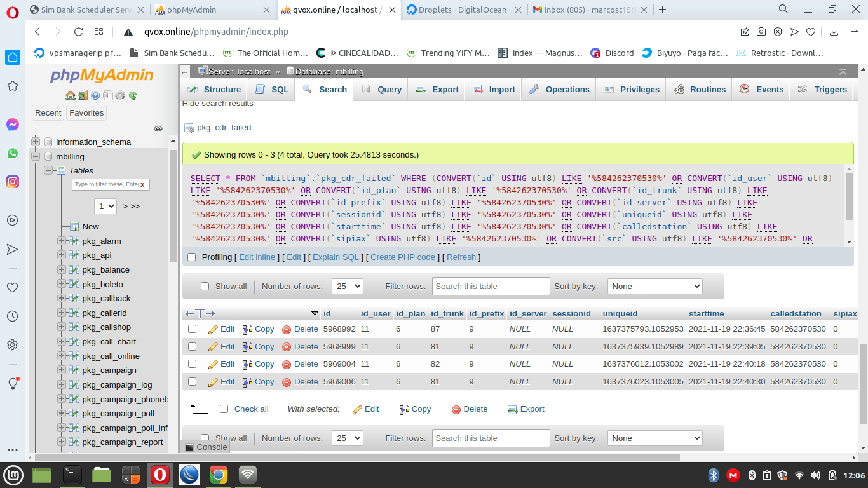
Task: Click Edit inline link
Action: 257,257
